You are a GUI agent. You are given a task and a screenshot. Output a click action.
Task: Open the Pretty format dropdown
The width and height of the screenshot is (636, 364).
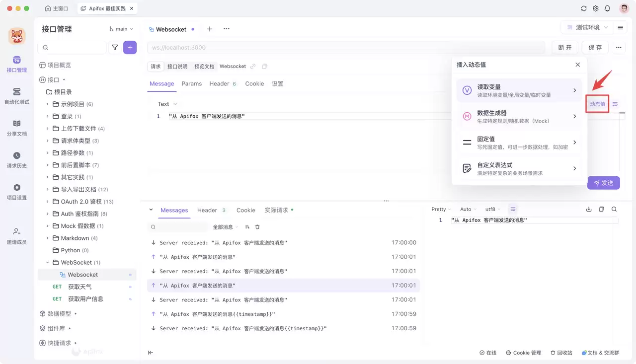click(x=441, y=209)
